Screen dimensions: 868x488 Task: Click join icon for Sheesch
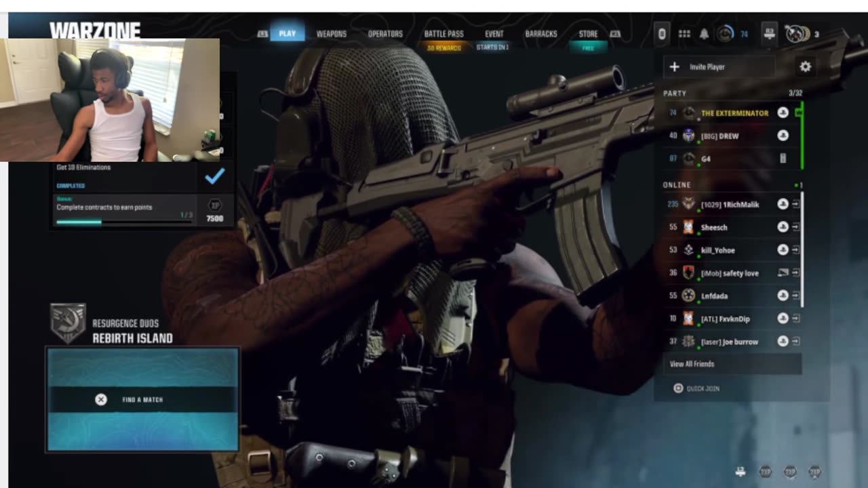[x=795, y=227]
